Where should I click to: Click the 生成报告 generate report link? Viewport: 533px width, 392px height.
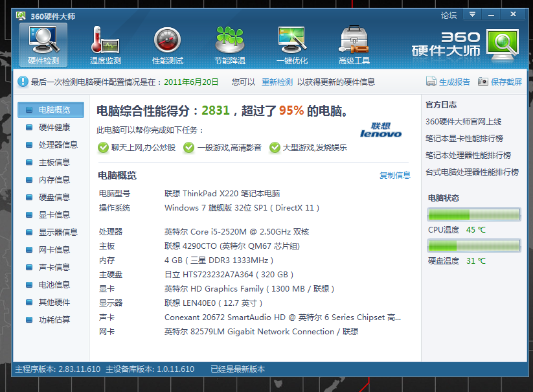(x=455, y=82)
